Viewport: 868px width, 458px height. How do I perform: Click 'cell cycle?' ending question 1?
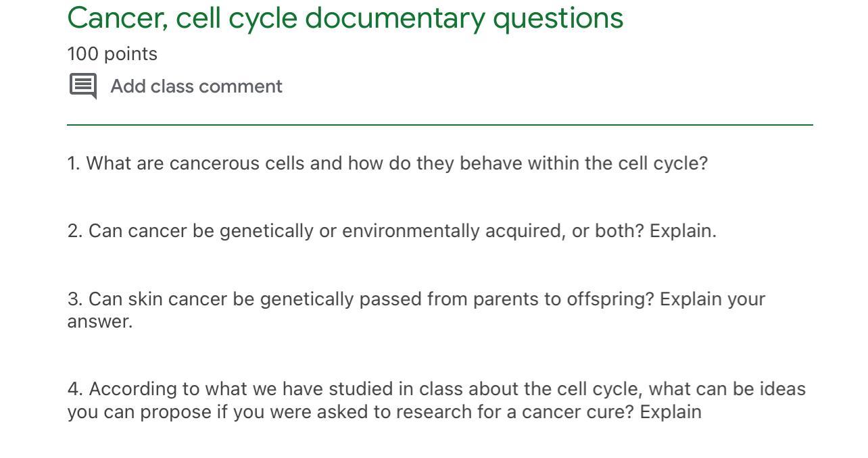[x=662, y=163]
